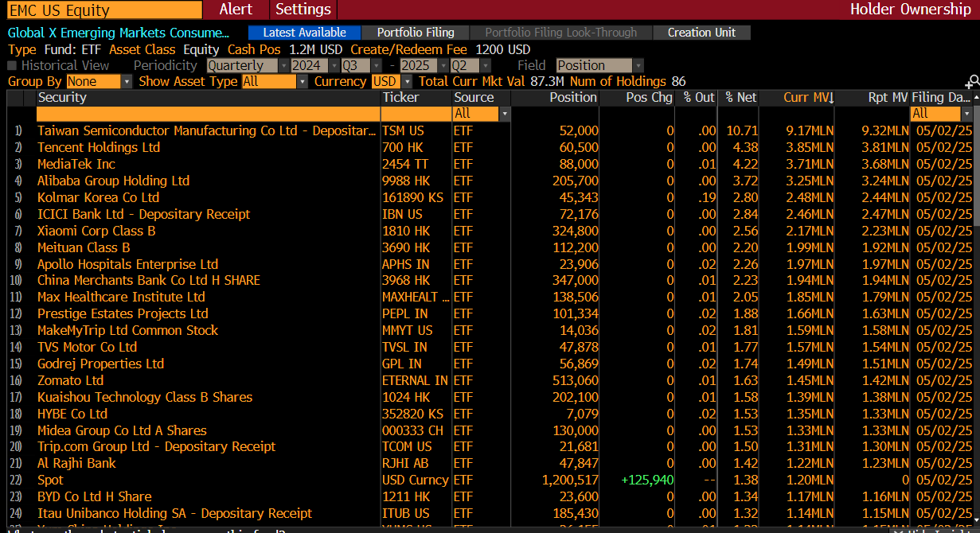Click Meituan Class B holding
This screenshot has width=980, height=533.
(84, 247)
